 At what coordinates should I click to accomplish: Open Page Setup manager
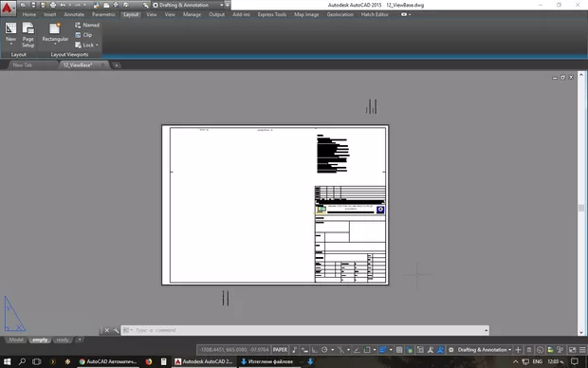coord(28,34)
